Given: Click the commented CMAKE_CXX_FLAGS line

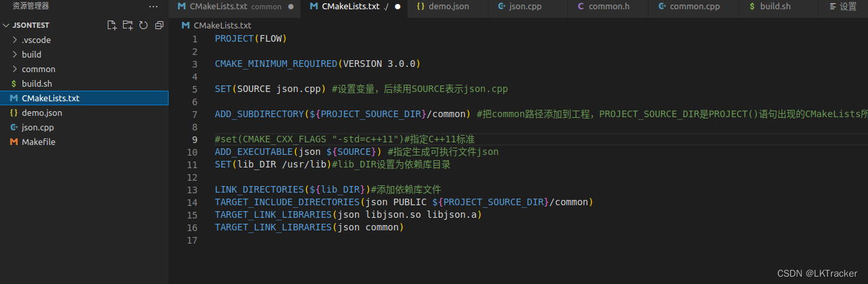Looking at the screenshot, I should [344, 140].
